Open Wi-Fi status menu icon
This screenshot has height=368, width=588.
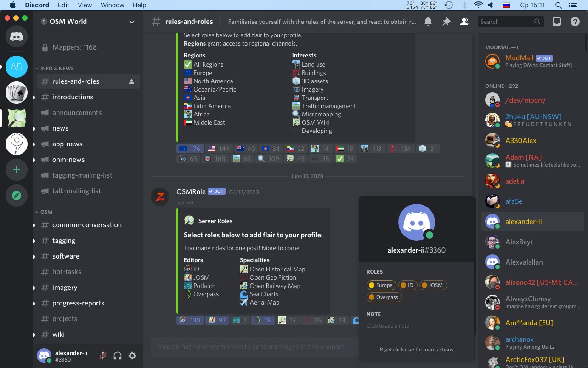pyautogui.click(x=479, y=5)
